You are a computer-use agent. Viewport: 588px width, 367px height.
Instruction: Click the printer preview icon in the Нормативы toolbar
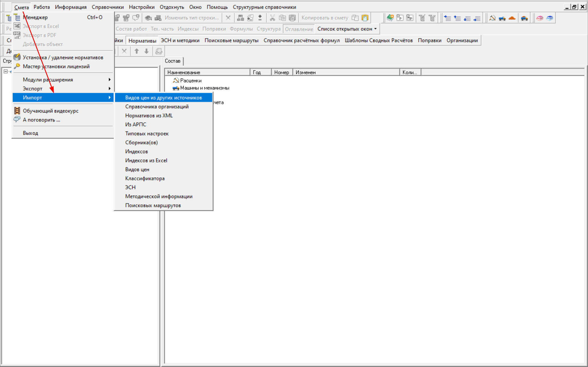[x=159, y=51]
